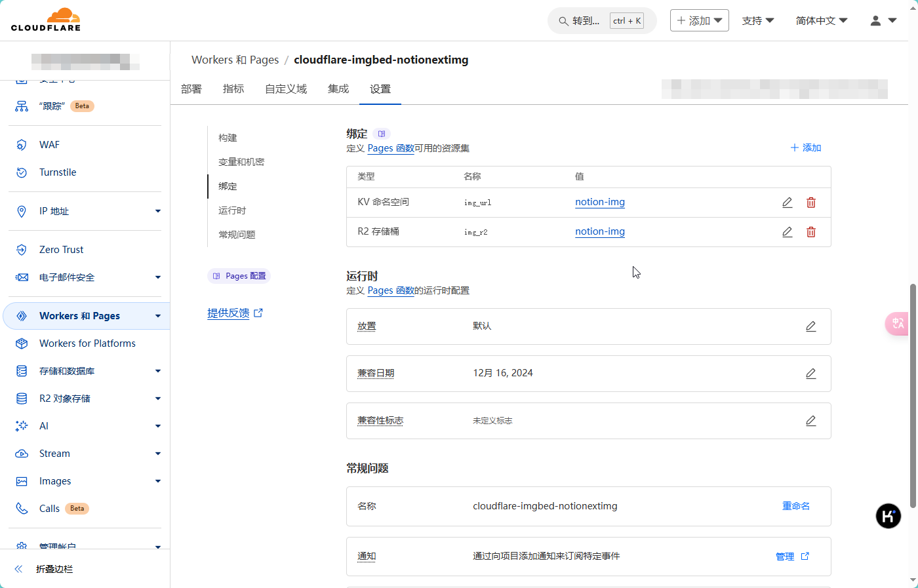Open the search box magnifier icon
The image size is (918, 588).
tap(563, 21)
